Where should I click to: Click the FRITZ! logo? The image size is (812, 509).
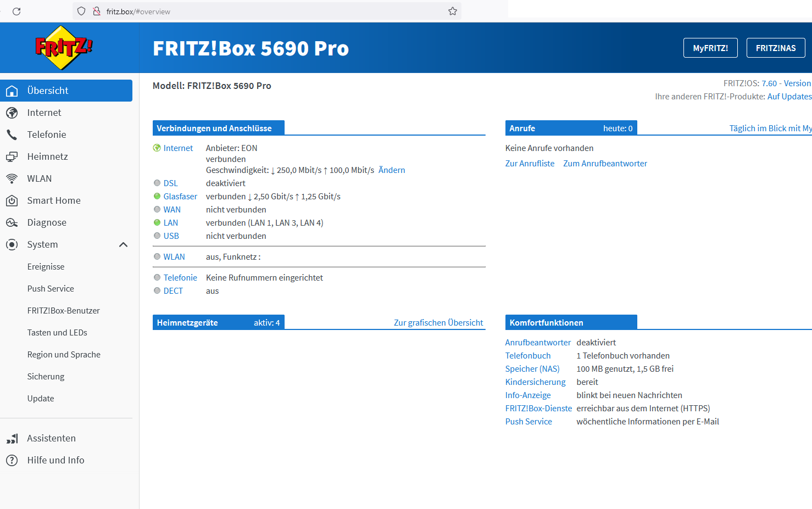[64, 48]
